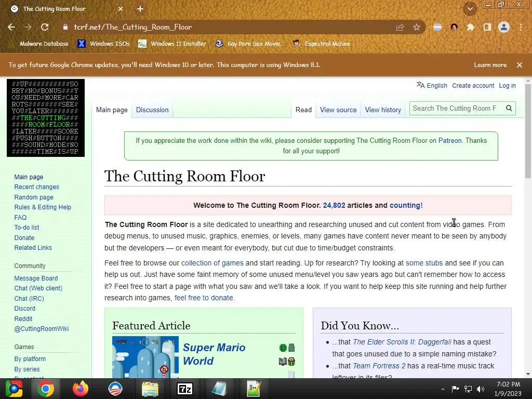Open the Super Mario World featured title
This screenshot has width=532, height=399.
(x=214, y=354)
